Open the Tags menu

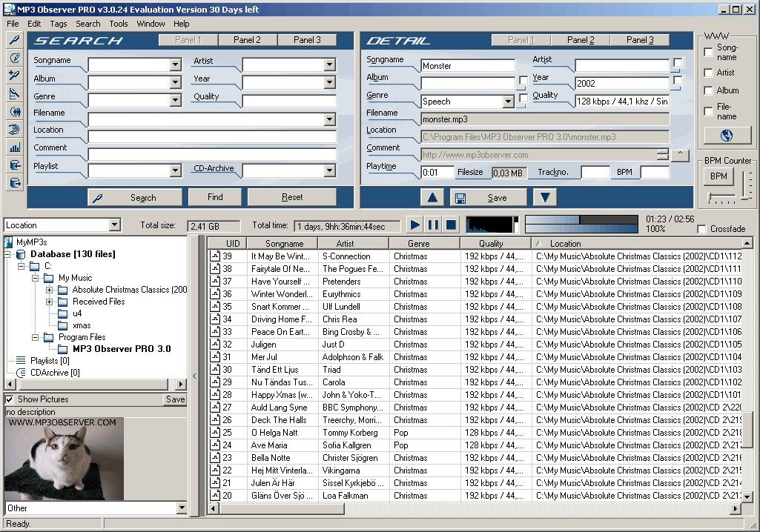(58, 24)
